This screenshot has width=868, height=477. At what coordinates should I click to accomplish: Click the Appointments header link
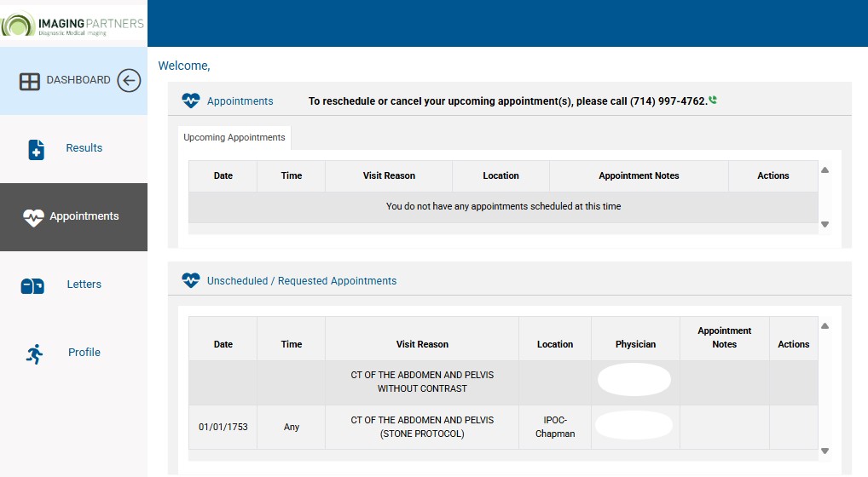pyautogui.click(x=240, y=101)
